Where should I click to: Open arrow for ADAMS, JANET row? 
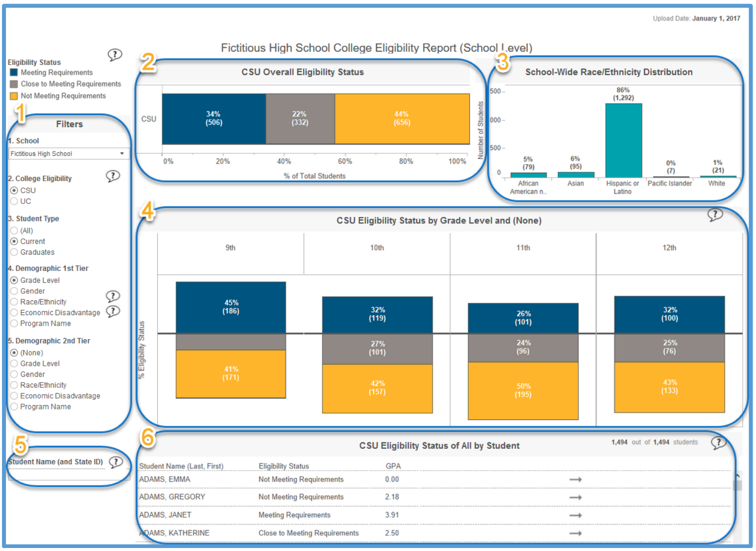(575, 515)
